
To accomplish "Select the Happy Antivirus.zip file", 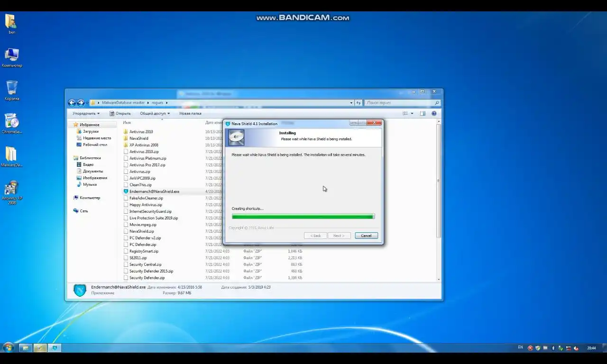I will pyautogui.click(x=146, y=205).
